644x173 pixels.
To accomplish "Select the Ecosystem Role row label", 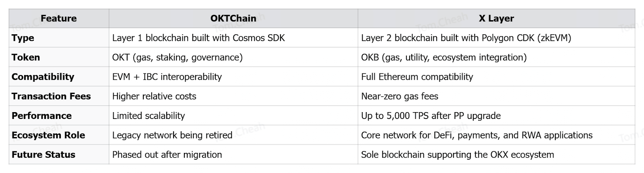I will click(48, 135).
